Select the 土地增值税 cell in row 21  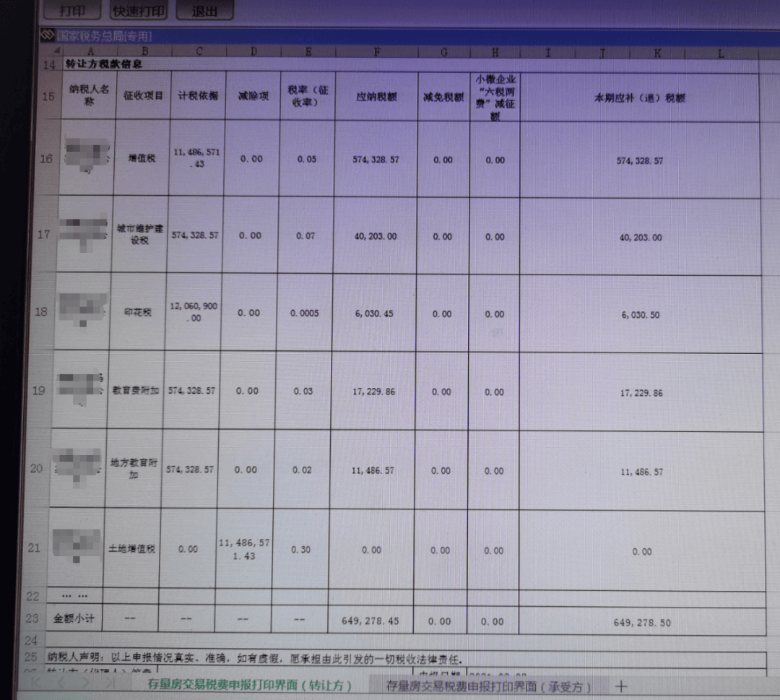pos(131,549)
